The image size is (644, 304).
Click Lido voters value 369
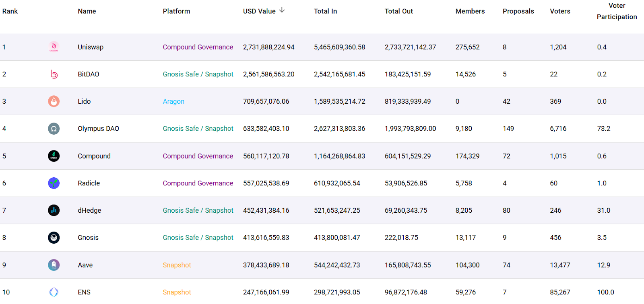point(555,101)
